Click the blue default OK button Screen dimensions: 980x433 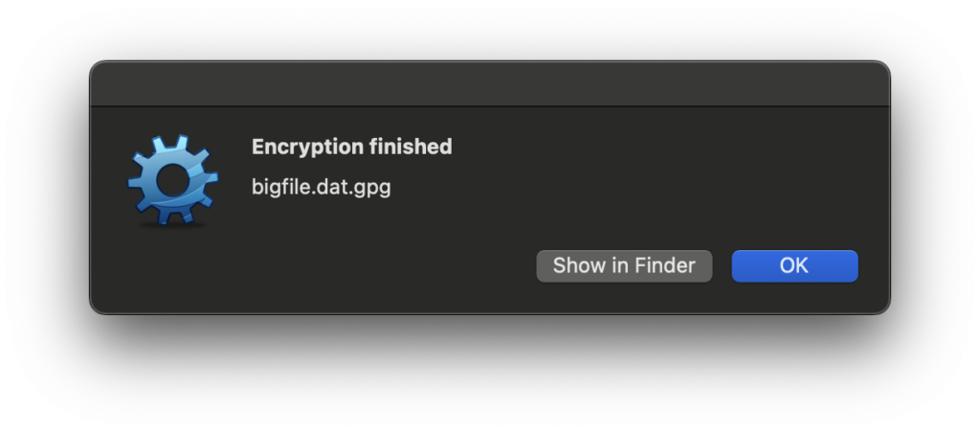pyautogui.click(x=794, y=266)
